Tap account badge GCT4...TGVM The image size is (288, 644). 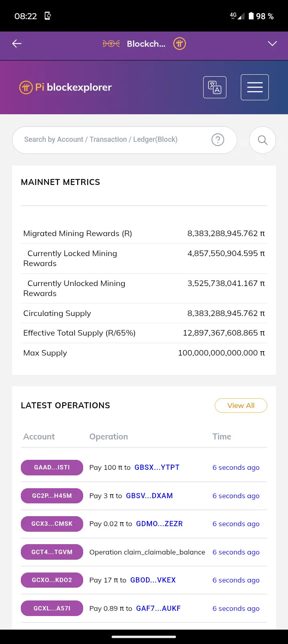(x=52, y=552)
